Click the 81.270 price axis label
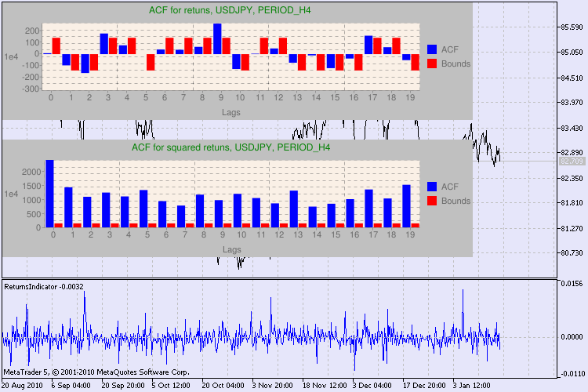 572,228
